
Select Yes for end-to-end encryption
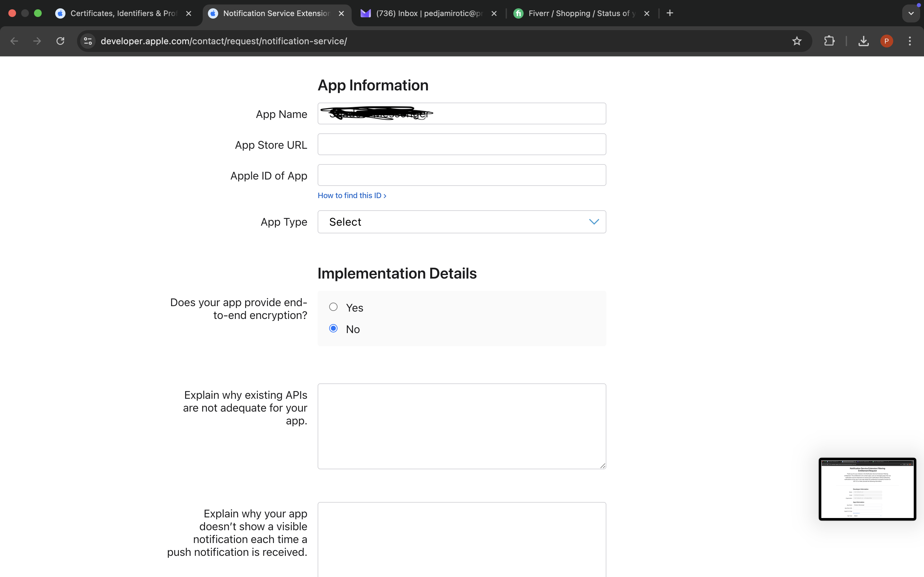[x=333, y=307]
